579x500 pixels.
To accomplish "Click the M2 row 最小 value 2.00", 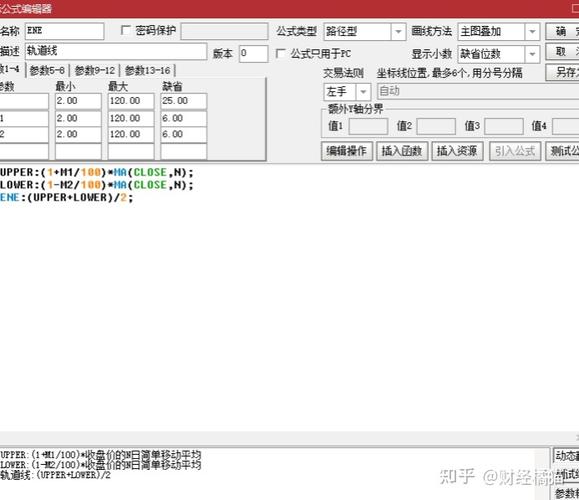I will [78, 135].
